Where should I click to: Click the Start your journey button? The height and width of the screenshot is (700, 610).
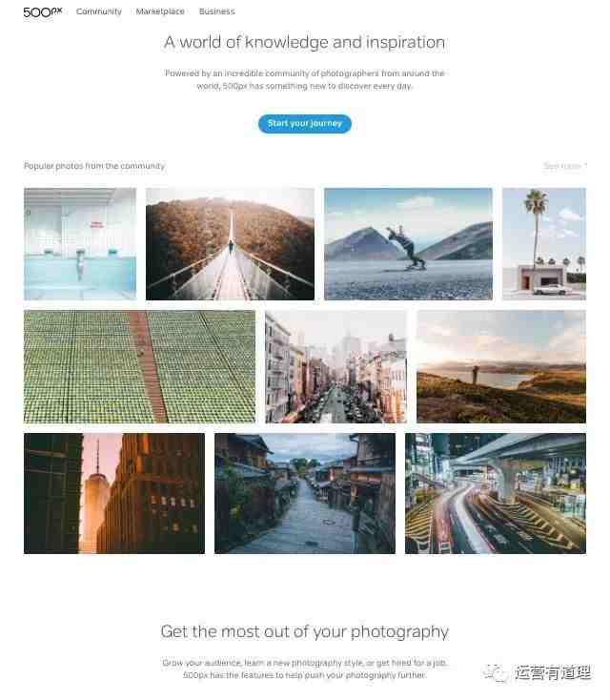[x=305, y=124]
